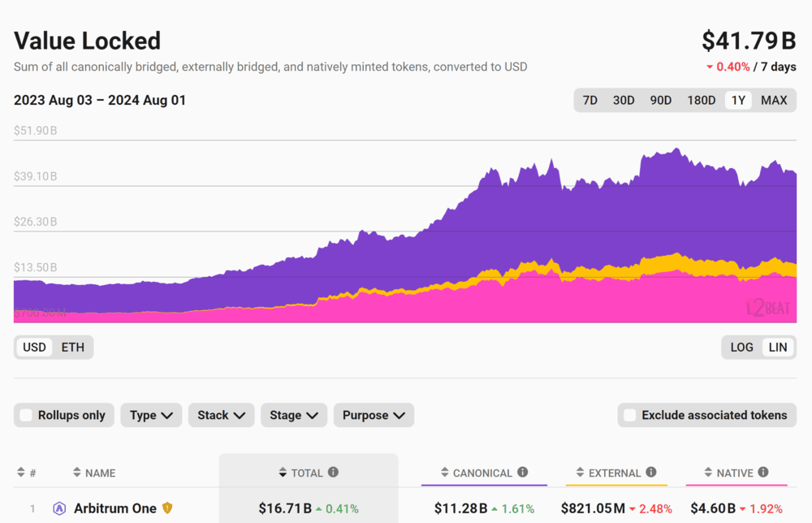The height and width of the screenshot is (523, 812).
Task: Click the info icon next to NATIVE
Action: (762, 472)
